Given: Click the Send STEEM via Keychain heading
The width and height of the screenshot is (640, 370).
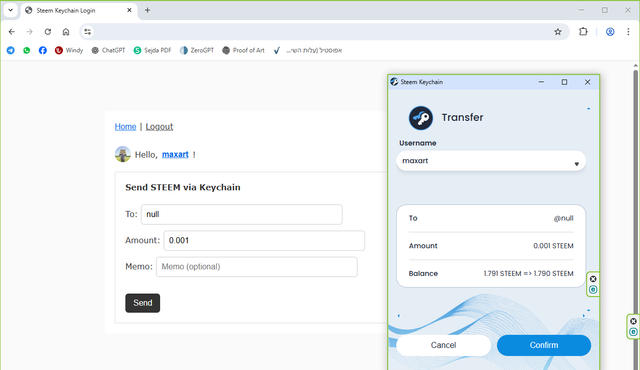Looking at the screenshot, I should coord(182,188).
